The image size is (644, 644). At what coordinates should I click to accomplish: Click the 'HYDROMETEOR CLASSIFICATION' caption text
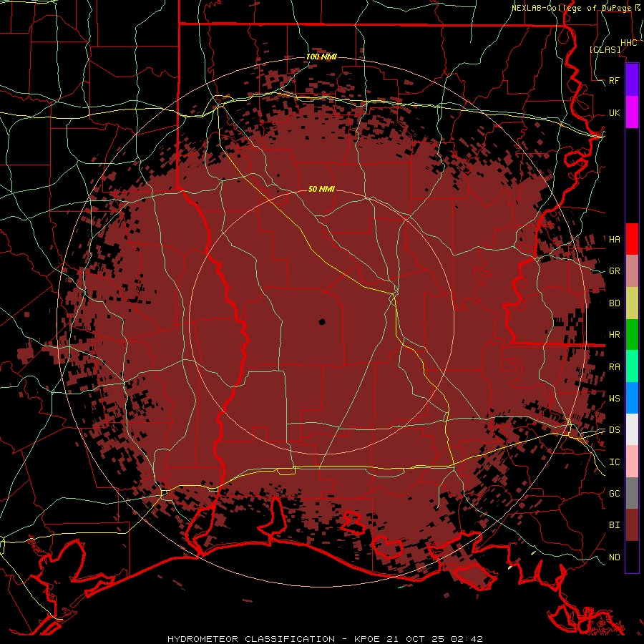click(x=251, y=639)
